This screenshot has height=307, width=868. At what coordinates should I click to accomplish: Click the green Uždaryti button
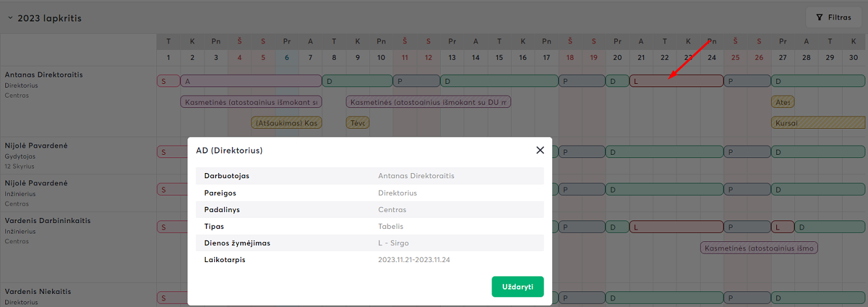(x=518, y=286)
